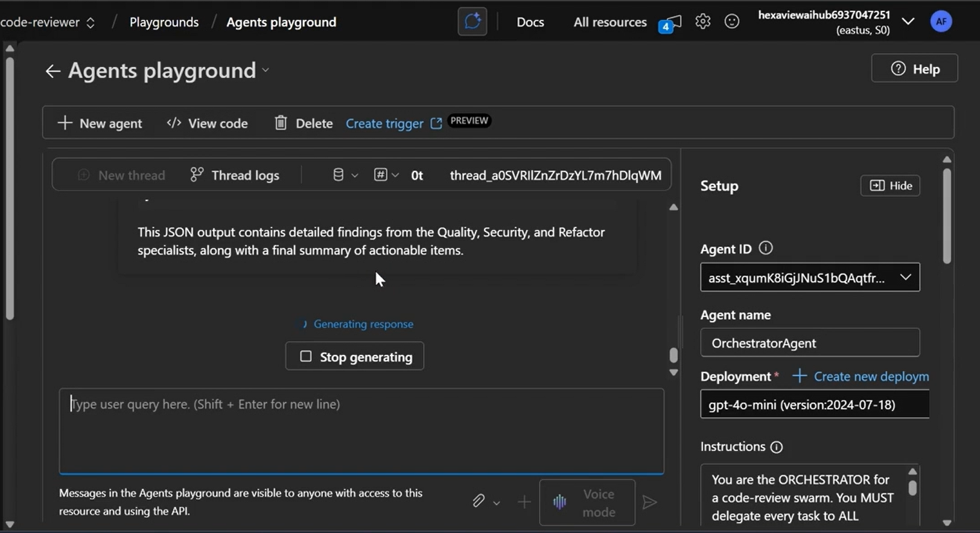The height and width of the screenshot is (533, 980).
Task: Hide the Setup panel
Action: tap(890, 186)
